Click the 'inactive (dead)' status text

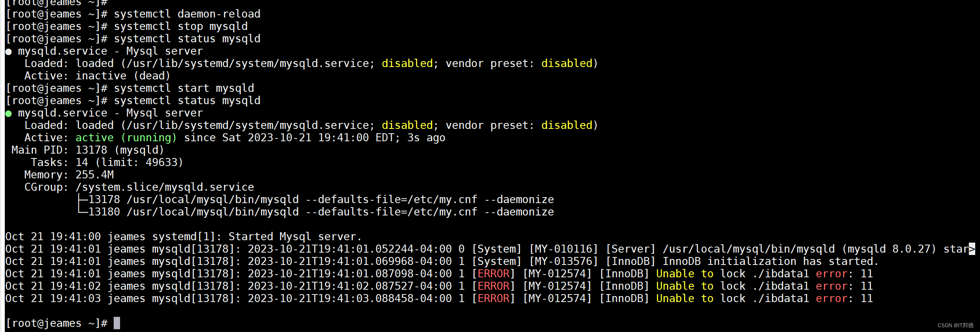click(123, 76)
